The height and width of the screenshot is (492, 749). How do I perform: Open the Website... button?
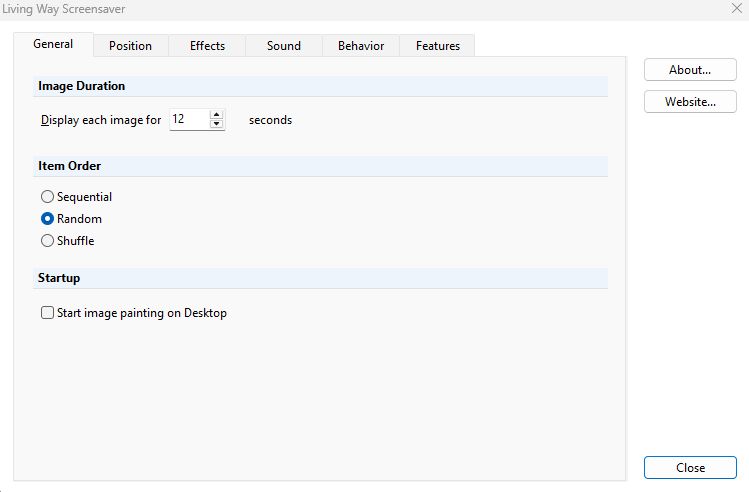[x=690, y=102]
